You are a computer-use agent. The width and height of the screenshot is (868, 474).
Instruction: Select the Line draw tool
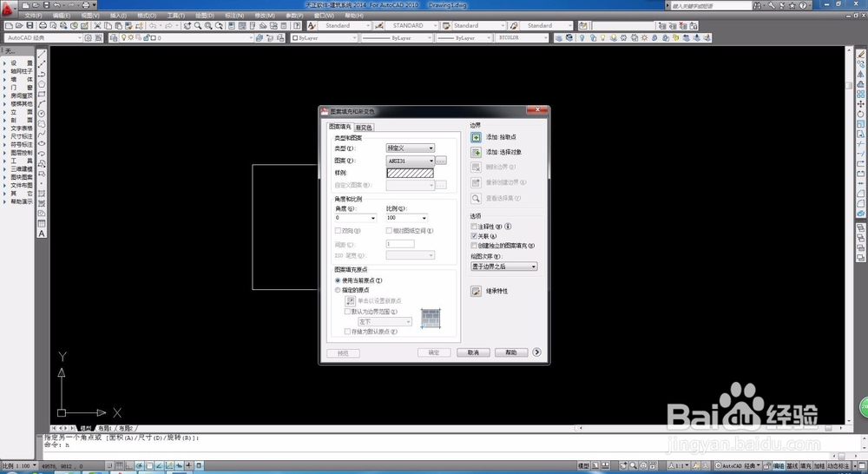(42, 55)
